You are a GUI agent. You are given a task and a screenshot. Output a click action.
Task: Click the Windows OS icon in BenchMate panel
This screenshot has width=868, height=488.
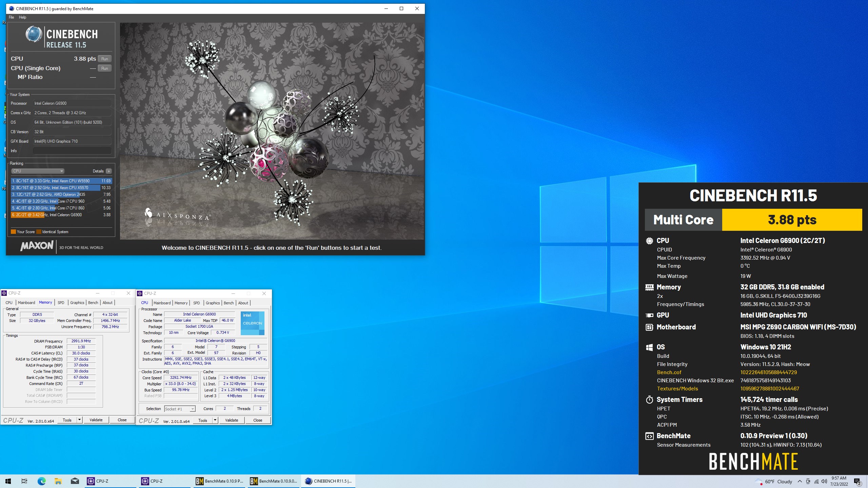pos(649,347)
